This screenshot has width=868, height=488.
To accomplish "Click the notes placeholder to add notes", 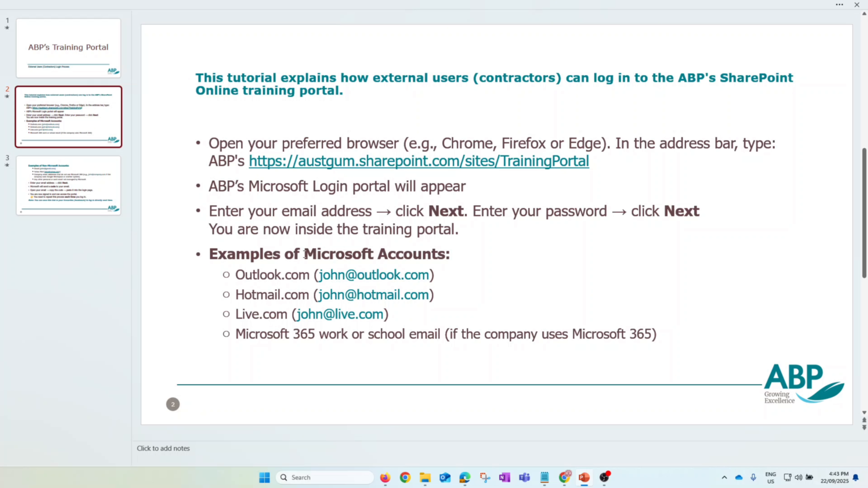I will click(x=163, y=448).
